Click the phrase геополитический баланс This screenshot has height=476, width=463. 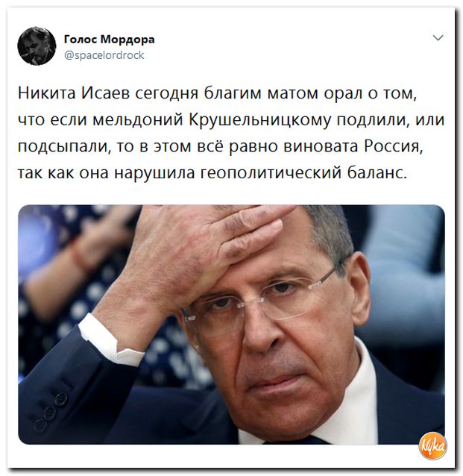pyautogui.click(x=304, y=173)
